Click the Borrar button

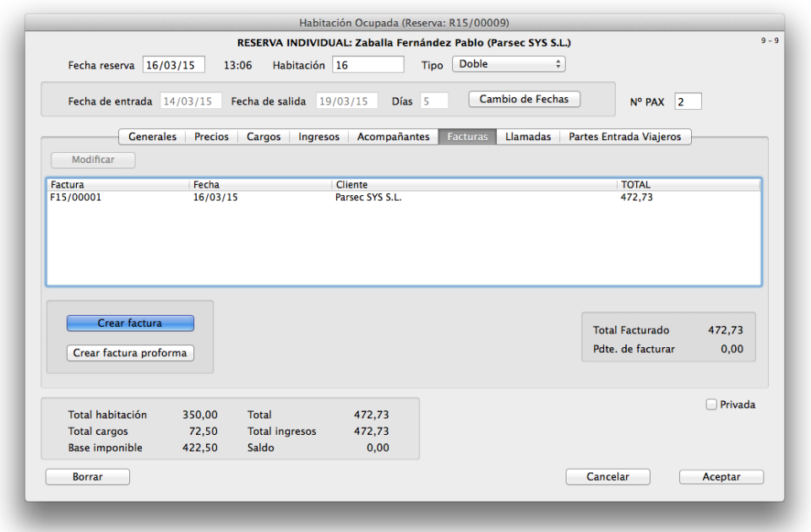pos(87,476)
